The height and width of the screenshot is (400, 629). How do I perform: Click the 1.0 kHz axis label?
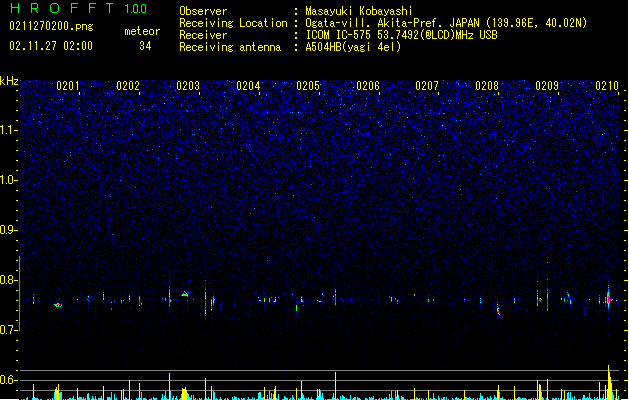click(x=9, y=180)
